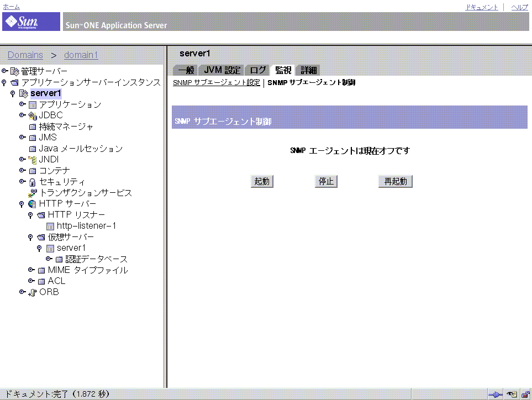
Task: Click the トランザクションサービス icon
Action: pos(33,193)
